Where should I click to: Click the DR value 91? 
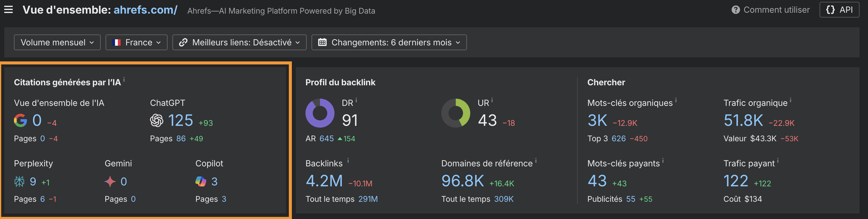point(350,120)
